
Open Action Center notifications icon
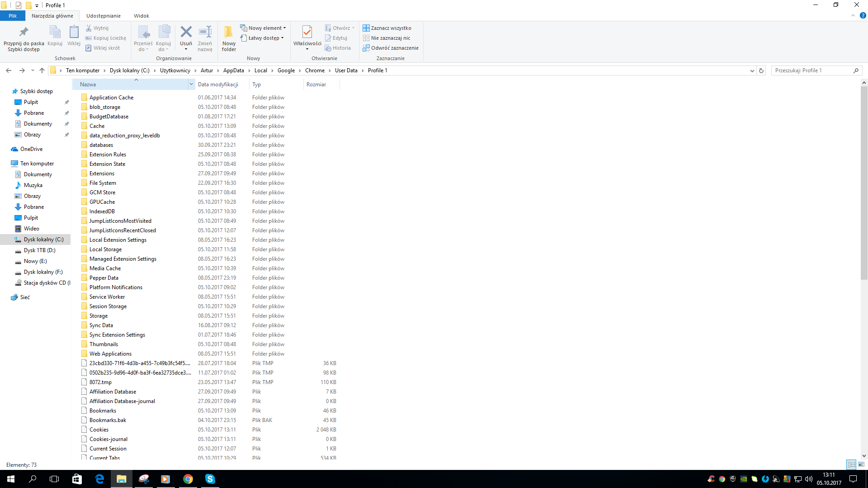click(x=853, y=479)
